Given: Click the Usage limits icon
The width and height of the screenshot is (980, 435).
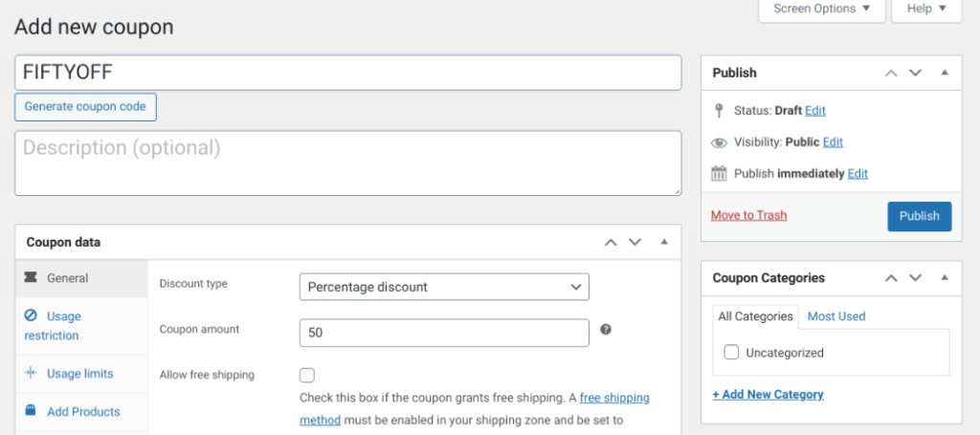Looking at the screenshot, I should pyautogui.click(x=30, y=373).
